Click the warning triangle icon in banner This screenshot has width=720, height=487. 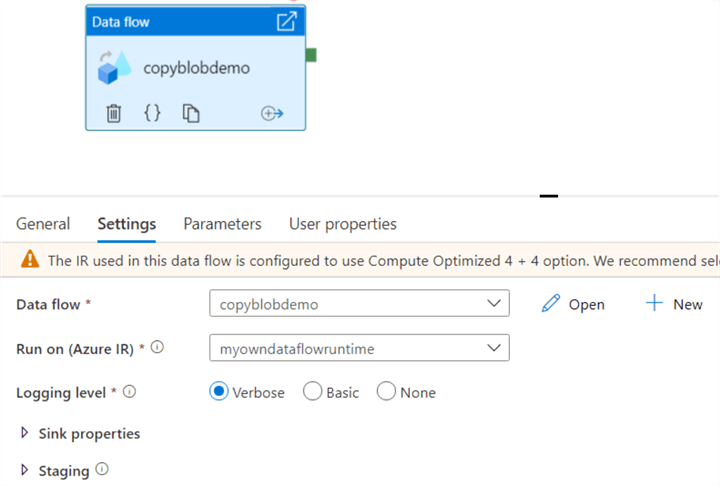(x=30, y=260)
